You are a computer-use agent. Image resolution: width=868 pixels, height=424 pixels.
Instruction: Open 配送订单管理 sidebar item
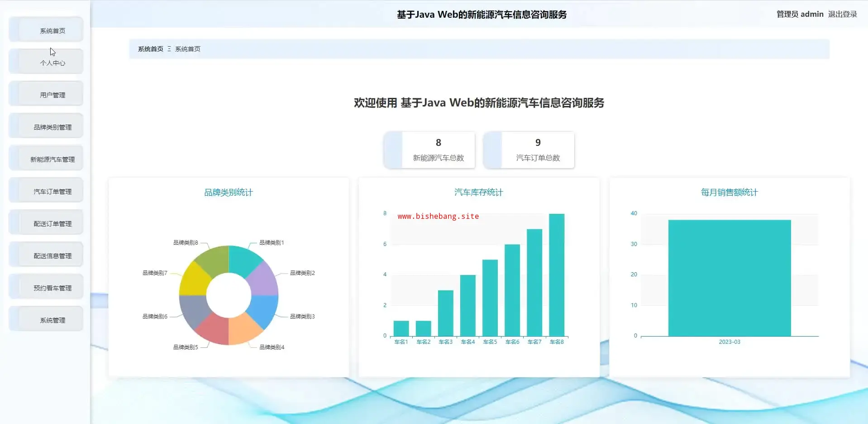pos(46,223)
